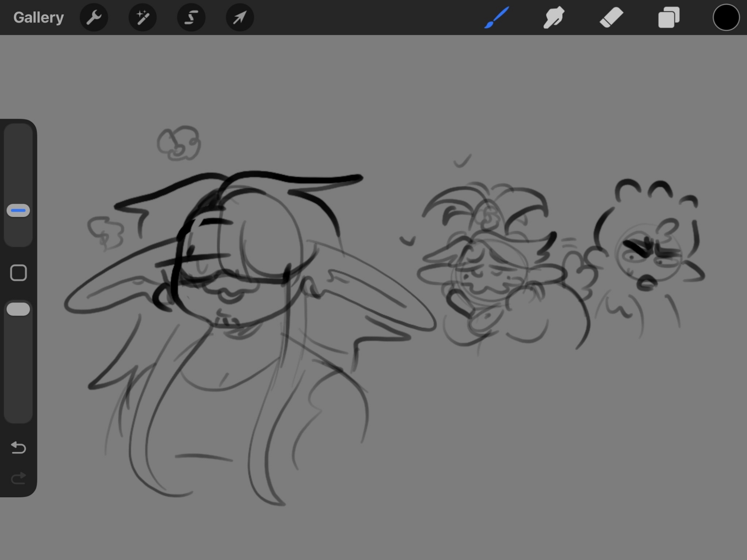Select the Eraser tool
Image resolution: width=747 pixels, height=560 pixels.
point(611,18)
